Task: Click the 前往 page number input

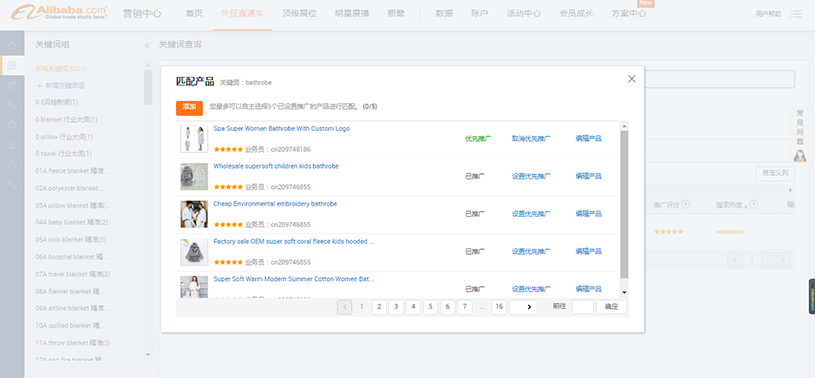Action: point(583,307)
